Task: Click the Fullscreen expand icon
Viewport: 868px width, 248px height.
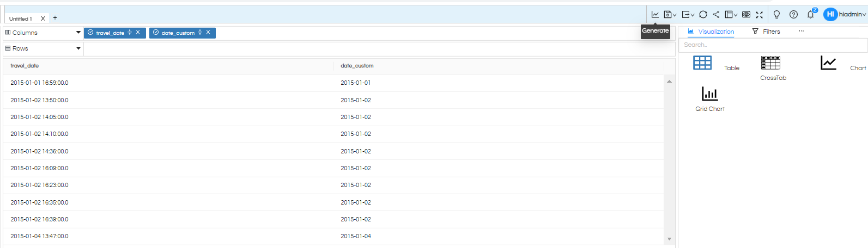Action: [759, 15]
